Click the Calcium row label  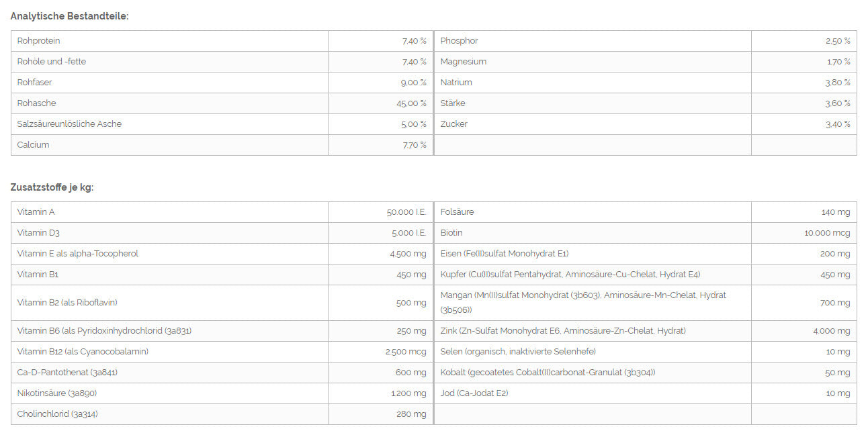tap(34, 145)
